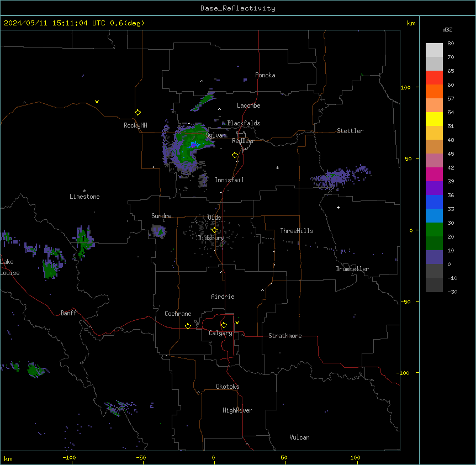The image size is (476, 465).
Task: Click the white plus marker north of Drumheller
Action: (338, 207)
